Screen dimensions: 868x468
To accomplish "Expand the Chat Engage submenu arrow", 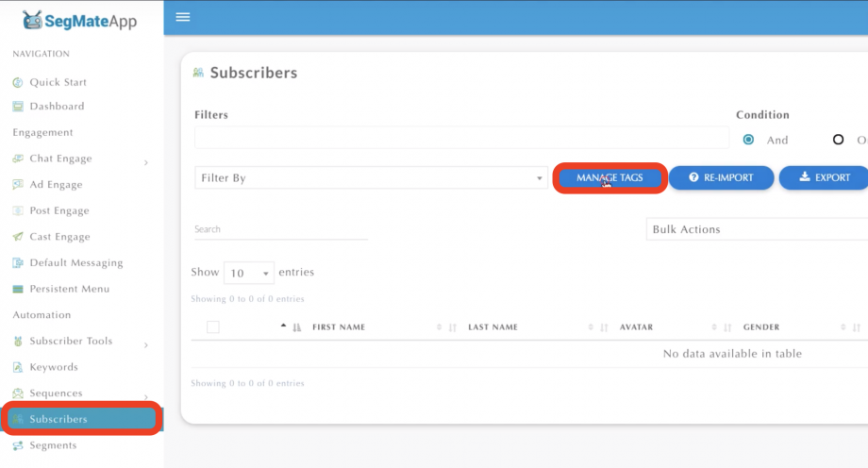I will tap(145, 162).
